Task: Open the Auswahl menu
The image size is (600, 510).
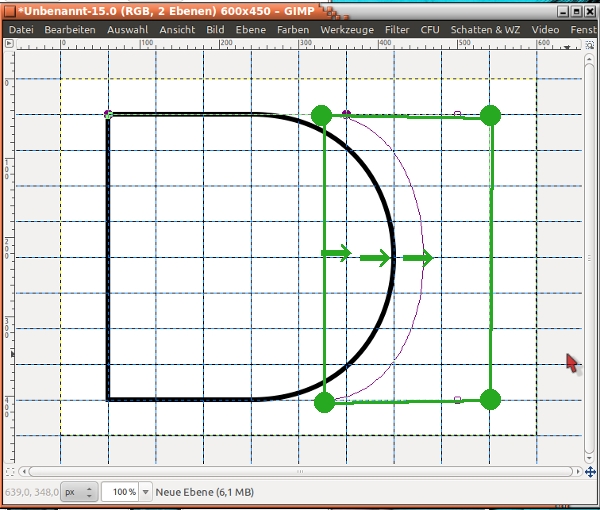Action: (x=127, y=30)
